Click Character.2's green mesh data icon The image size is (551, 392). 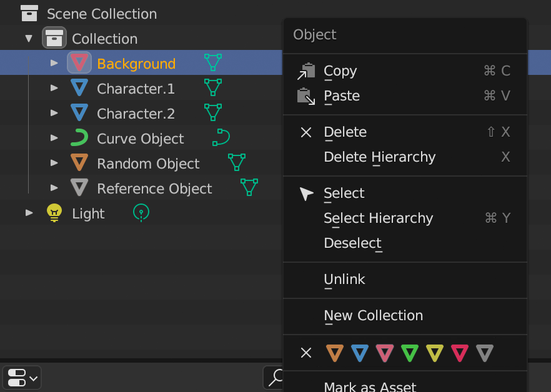pyautogui.click(x=213, y=112)
